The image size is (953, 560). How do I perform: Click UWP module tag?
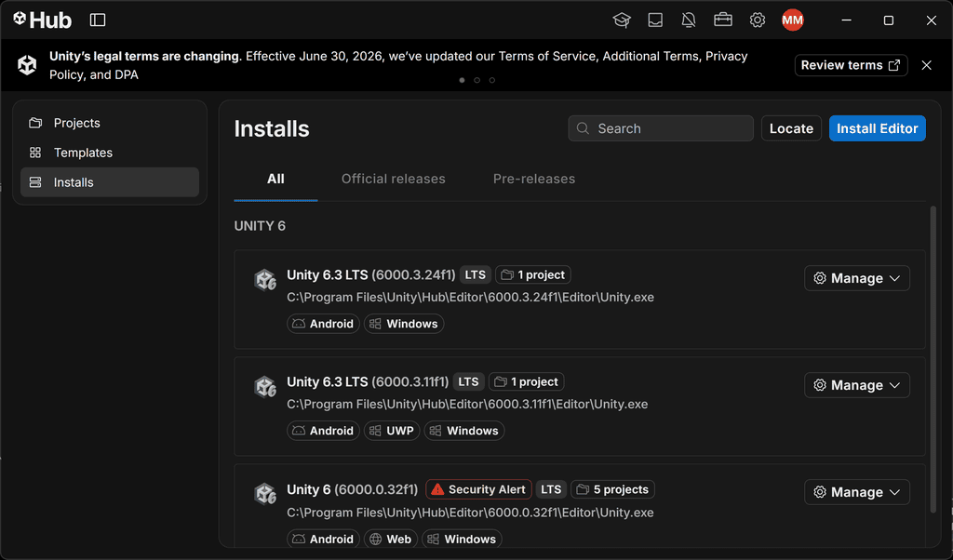point(392,431)
